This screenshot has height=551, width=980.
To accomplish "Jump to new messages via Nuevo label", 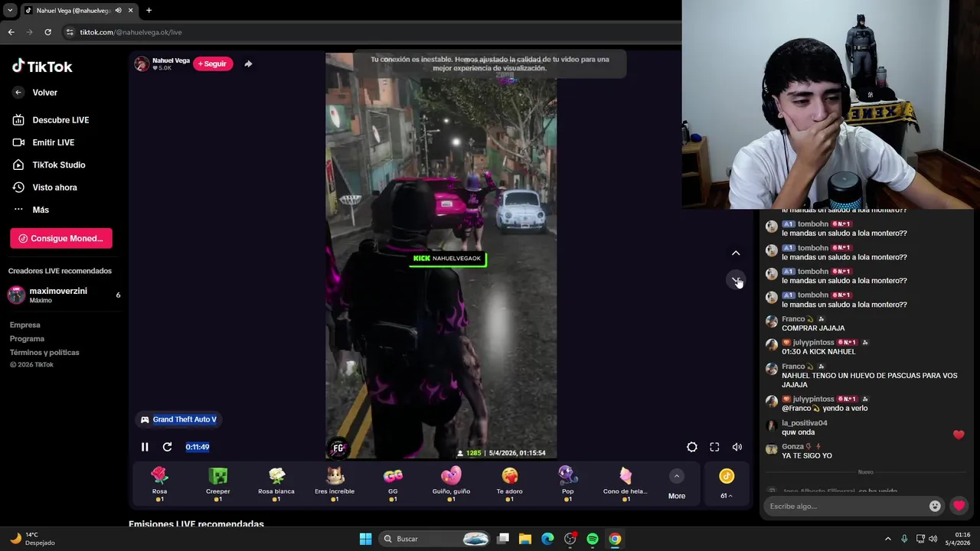I will 865,472.
